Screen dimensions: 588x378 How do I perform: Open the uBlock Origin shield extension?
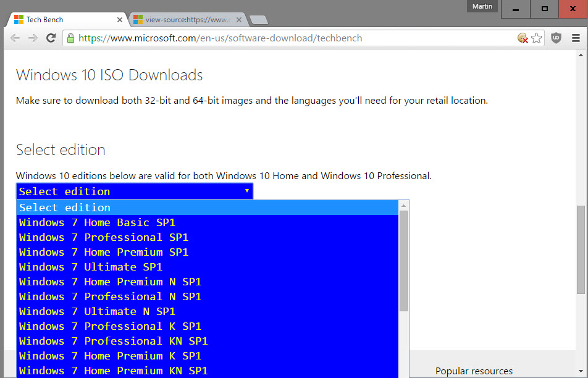tap(556, 38)
